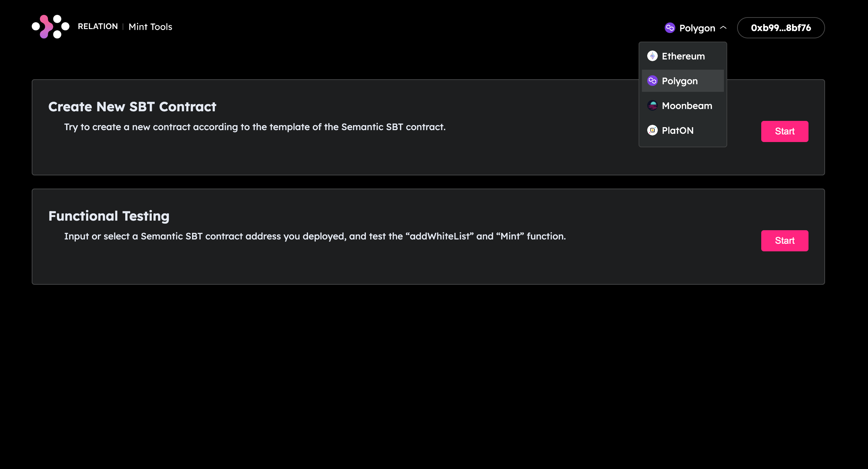Start Functional Testing
The height and width of the screenshot is (469, 868).
(784, 241)
